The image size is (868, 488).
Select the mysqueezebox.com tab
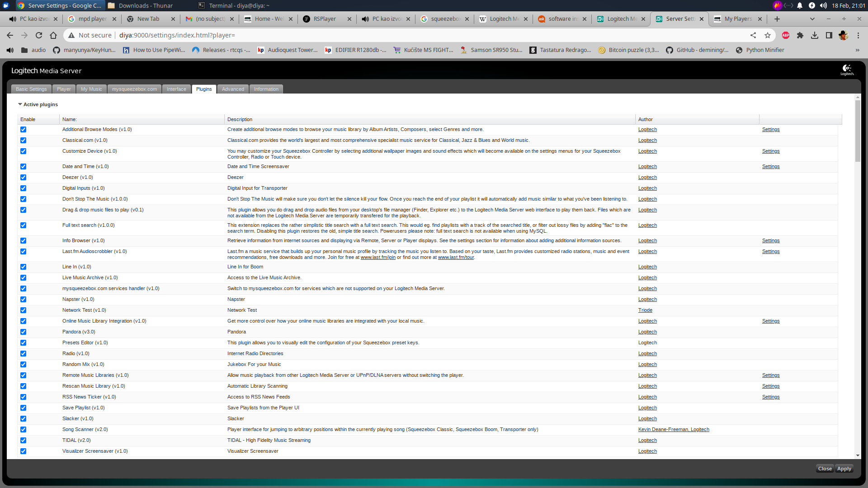pyautogui.click(x=134, y=89)
